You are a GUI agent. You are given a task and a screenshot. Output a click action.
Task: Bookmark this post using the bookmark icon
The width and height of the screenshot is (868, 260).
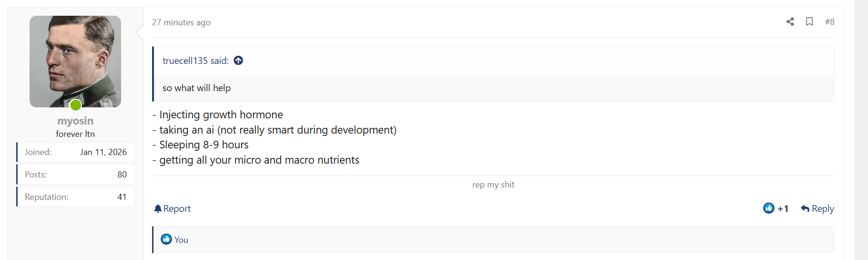(809, 21)
